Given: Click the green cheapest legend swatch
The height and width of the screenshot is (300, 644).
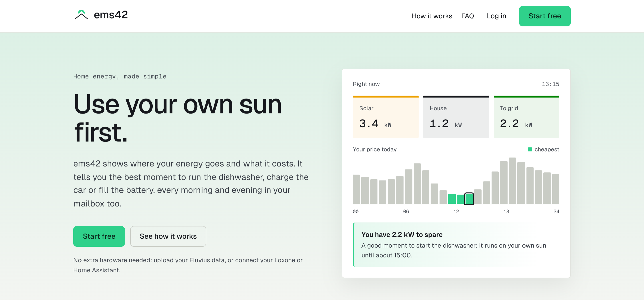Looking at the screenshot, I should pos(530,149).
